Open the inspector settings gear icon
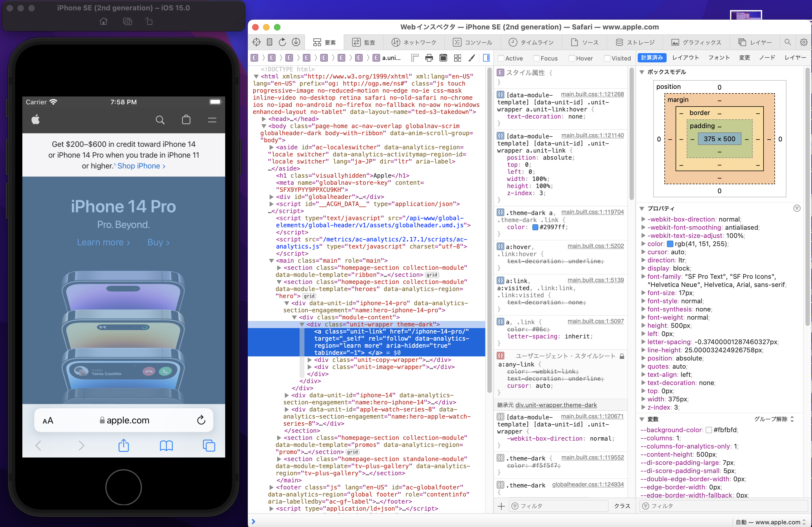This screenshot has width=812, height=527. click(804, 42)
